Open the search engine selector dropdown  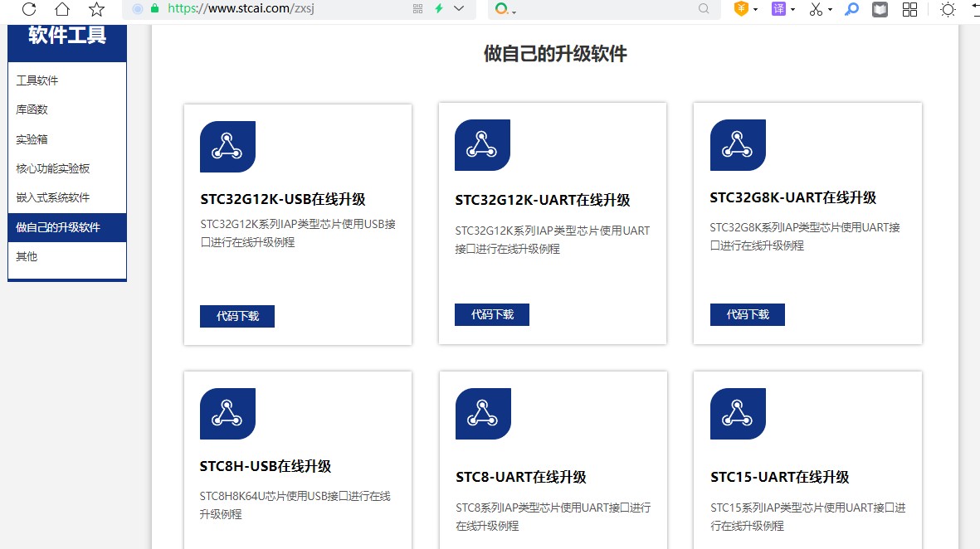pyautogui.click(x=505, y=9)
